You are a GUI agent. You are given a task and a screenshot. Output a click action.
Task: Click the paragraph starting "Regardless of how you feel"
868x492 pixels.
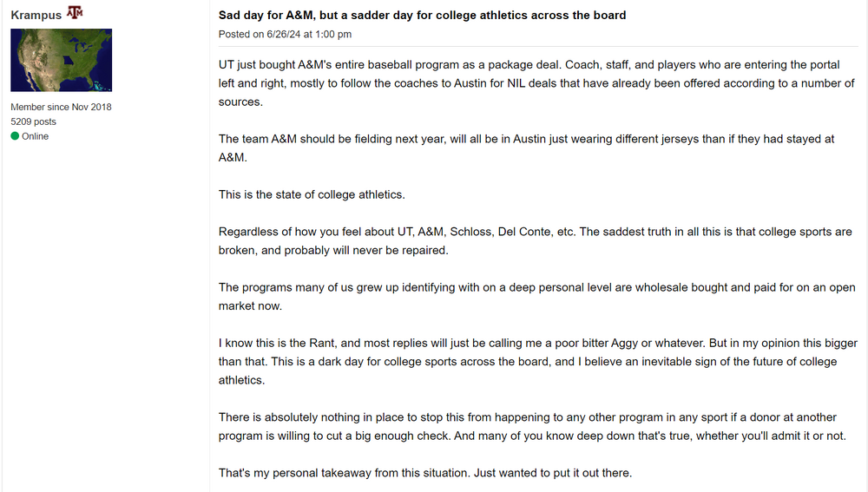pyautogui.click(x=536, y=240)
